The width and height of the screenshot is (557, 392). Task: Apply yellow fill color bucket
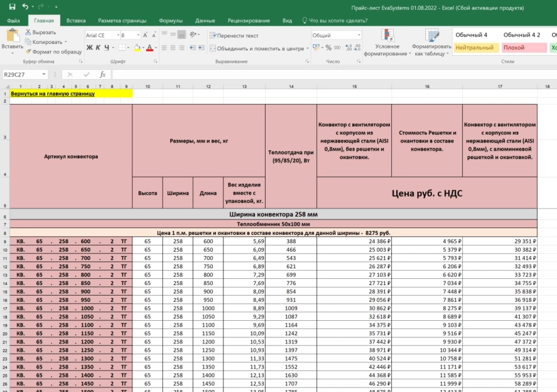[x=137, y=48]
